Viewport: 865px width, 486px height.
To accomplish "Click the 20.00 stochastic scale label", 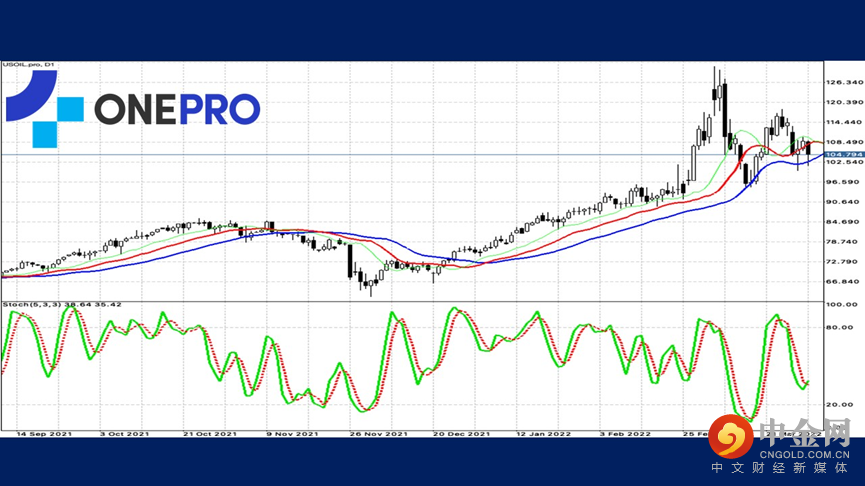I will [x=840, y=404].
